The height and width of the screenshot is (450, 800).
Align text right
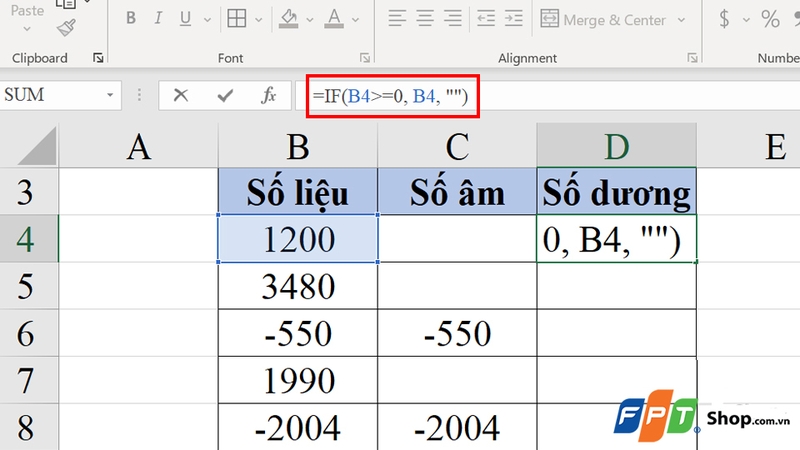(453, 19)
